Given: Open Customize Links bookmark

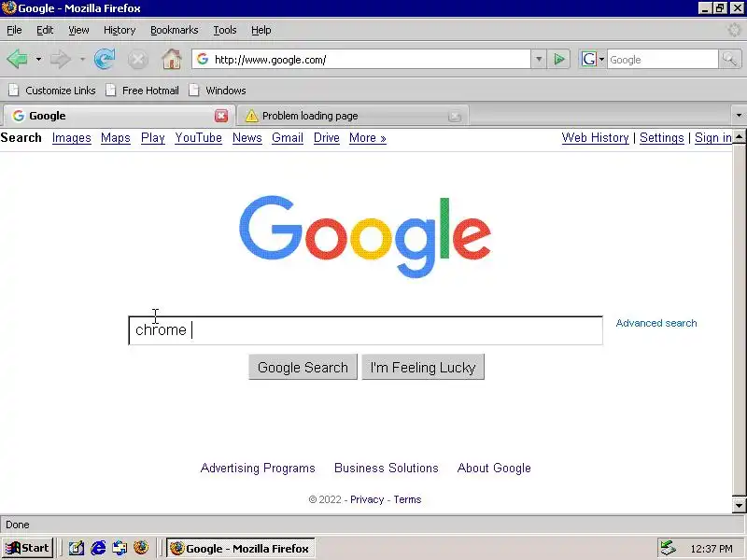Looking at the screenshot, I should click(52, 91).
